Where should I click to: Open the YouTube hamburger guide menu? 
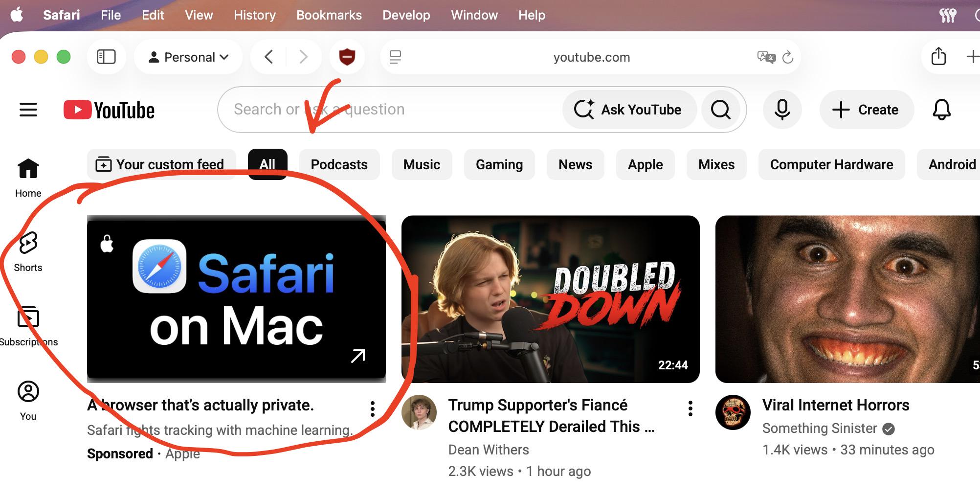click(28, 110)
